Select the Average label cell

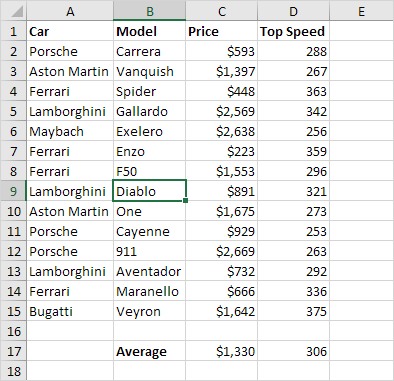click(149, 351)
